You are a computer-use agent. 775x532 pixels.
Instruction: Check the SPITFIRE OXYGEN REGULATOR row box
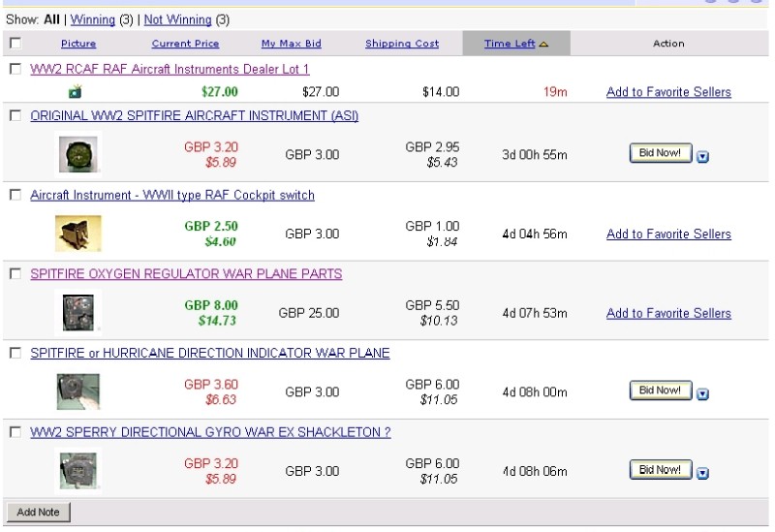pyautogui.click(x=15, y=273)
